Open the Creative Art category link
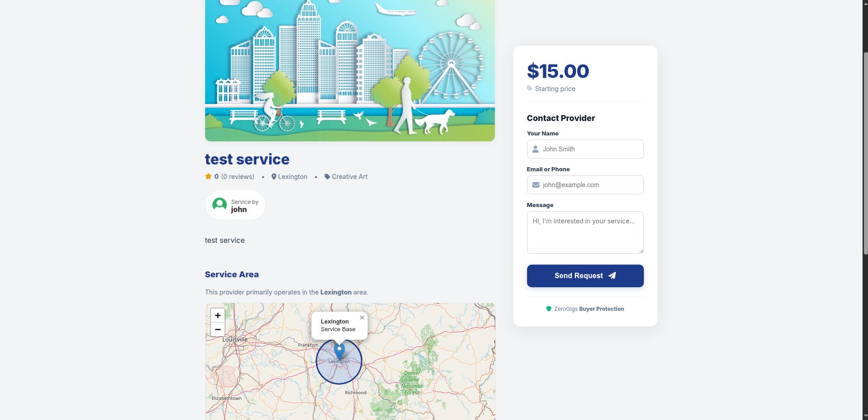 (x=350, y=177)
